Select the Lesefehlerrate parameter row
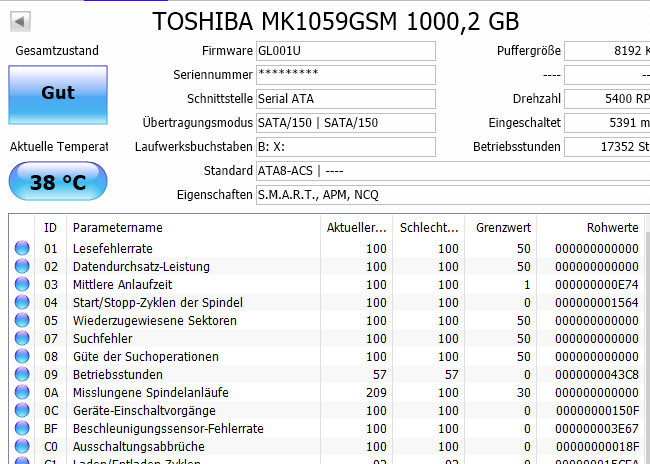The image size is (650, 464). click(327, 248)
